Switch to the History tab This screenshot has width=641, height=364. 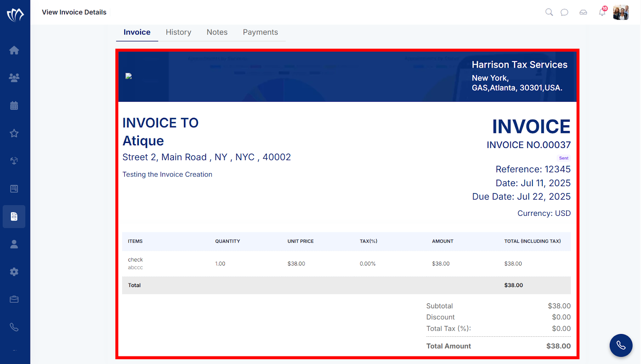click(x=178, y=32)
